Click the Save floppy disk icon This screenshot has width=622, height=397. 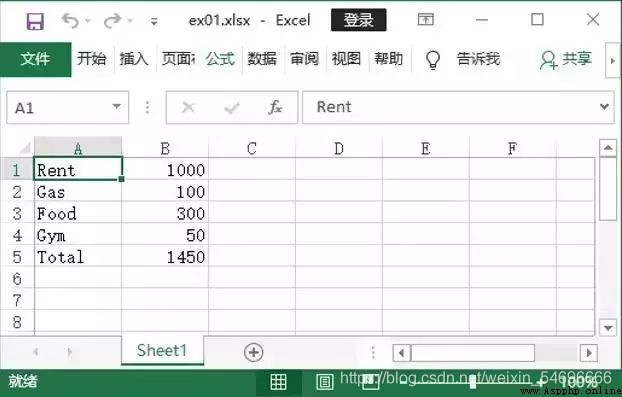point(35,21)
